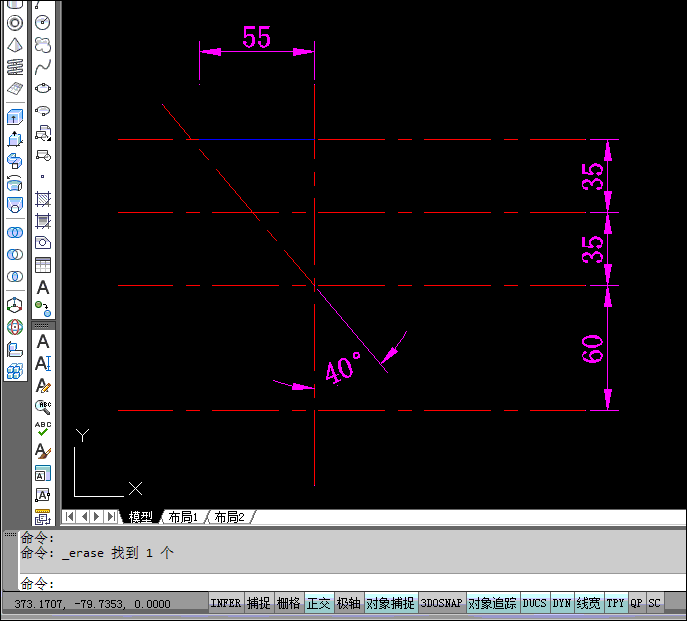Screen dimensions: 687x621
Task: Toggle 3DOSNAP in status bar
Action: [442, 603]
